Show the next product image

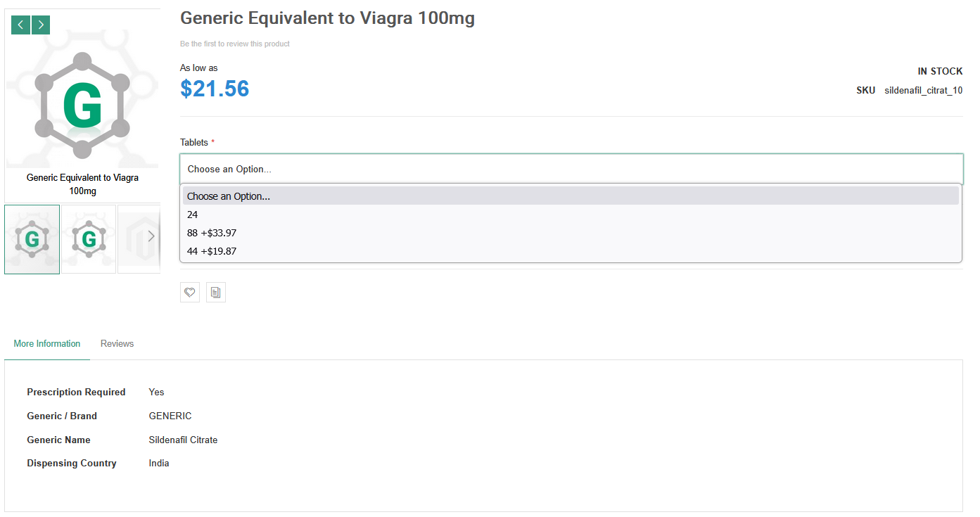[41, 25]
